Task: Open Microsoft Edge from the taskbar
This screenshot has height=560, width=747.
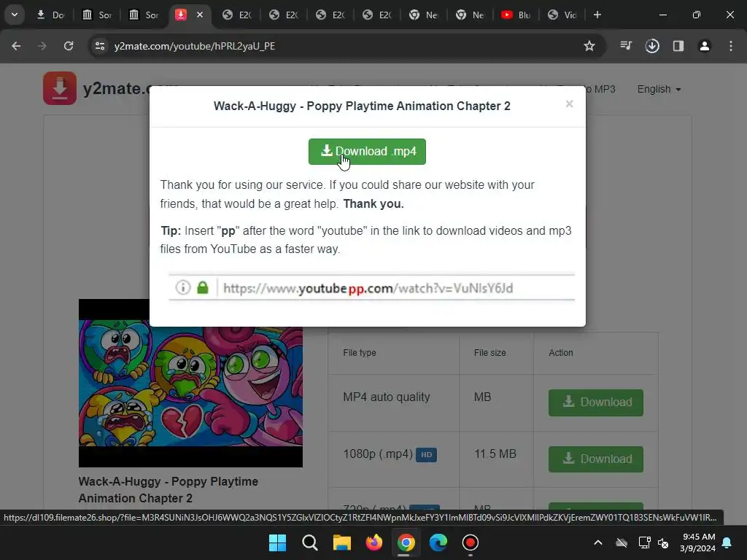Action: (x=438, y=542)
